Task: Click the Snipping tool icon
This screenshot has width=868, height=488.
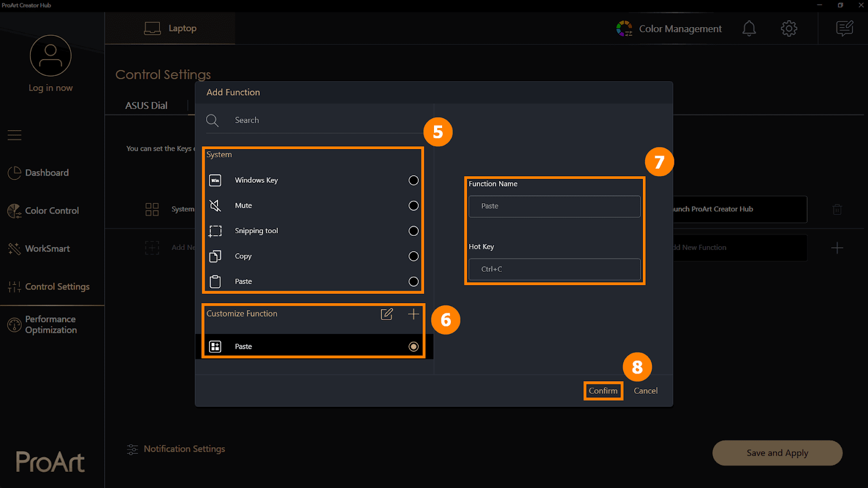Action: (215, 231)
